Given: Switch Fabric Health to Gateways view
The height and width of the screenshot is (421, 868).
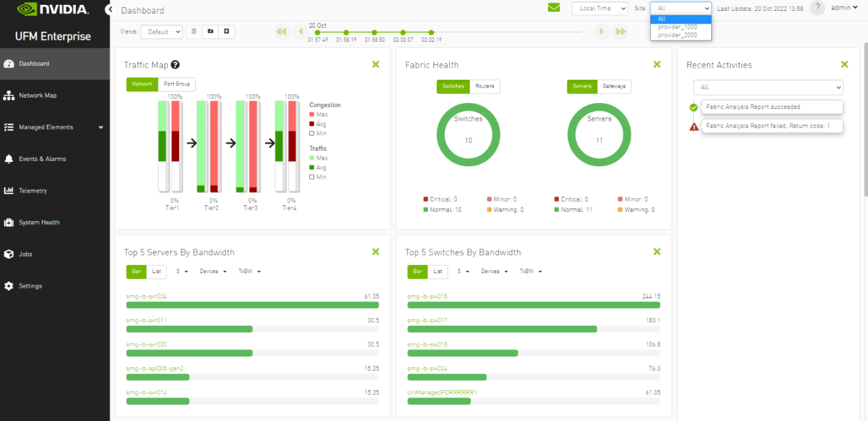Looking at the screenshot, I should (x=614, y=86).
